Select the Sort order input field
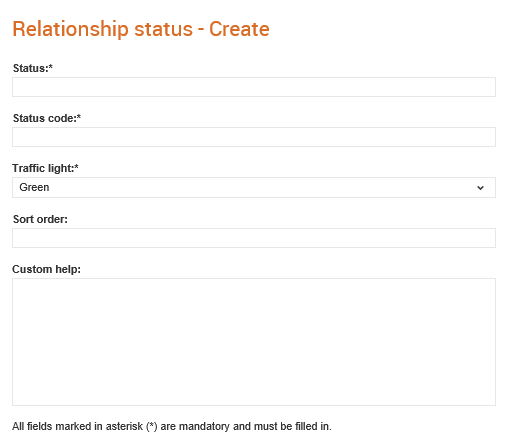523x441 pixels. 254,238
